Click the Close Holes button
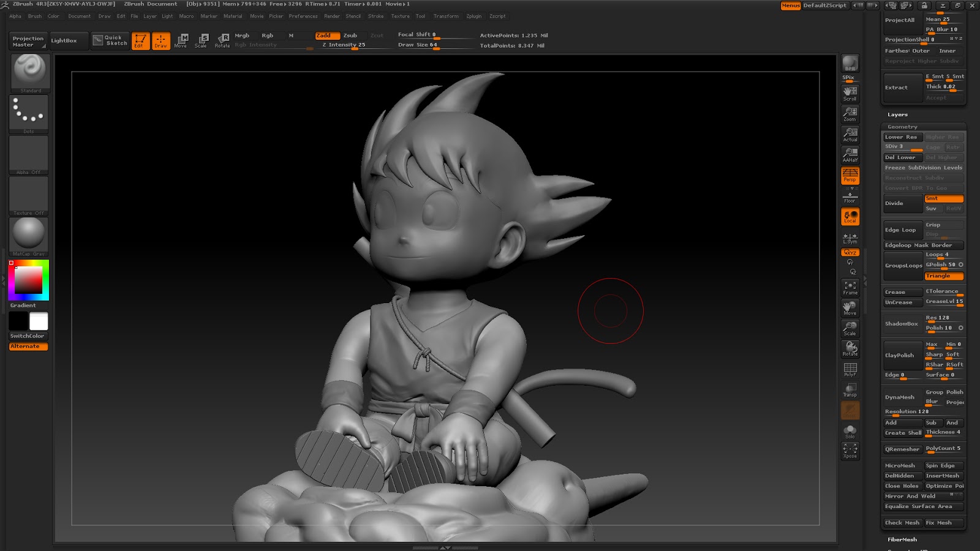980x551 pixels. 903,486
